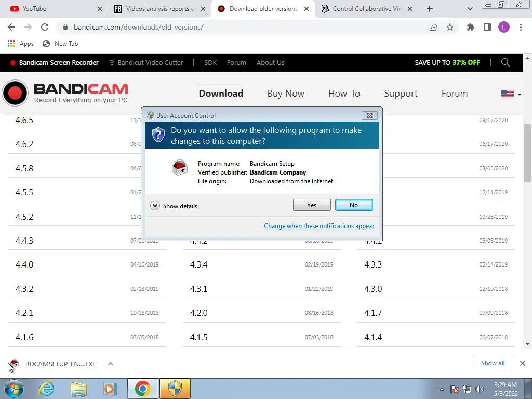Open Windows Media Player taskbar icon
Image resolution: width=532 pixels, height=399 pixels.
click(110, 389)
